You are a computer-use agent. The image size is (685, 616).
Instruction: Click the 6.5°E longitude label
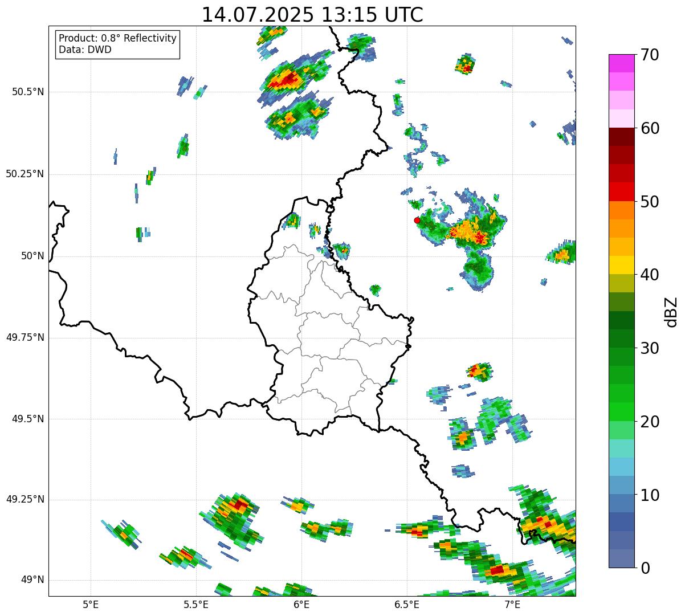[x=407, y=604]
